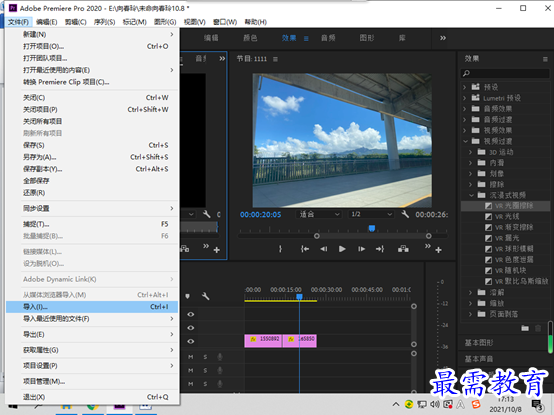
Task: Click the Go to In point icon
Action: click(x=305, y=249)
